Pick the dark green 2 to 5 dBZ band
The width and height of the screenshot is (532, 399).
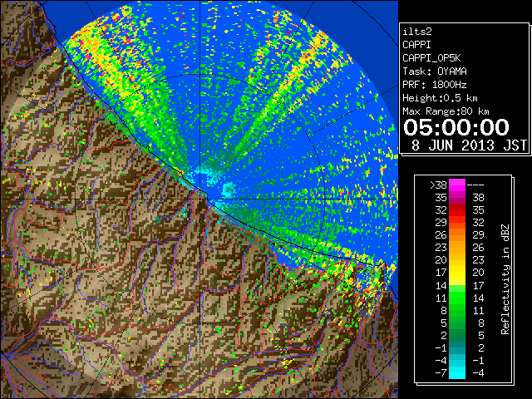(x=457, y=335)
